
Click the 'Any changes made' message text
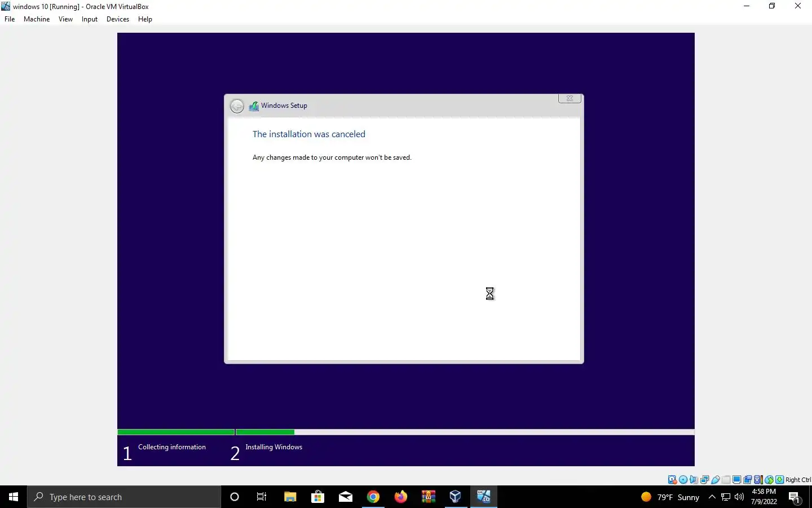[332, 157]
